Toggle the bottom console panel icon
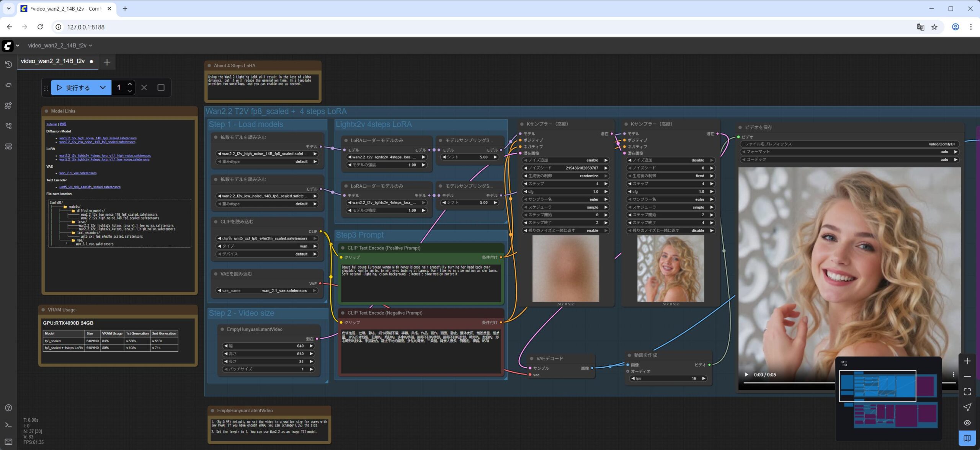This screenshot has width=980, height=450. [x=8, y=425]
